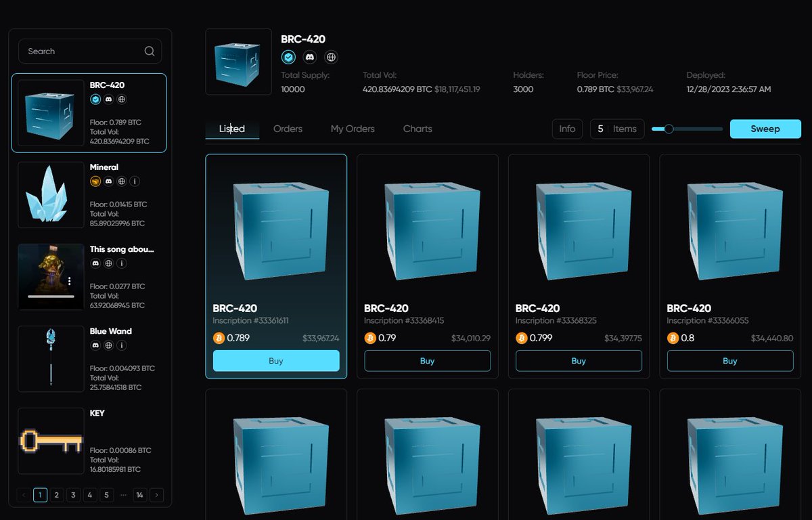The width and height of the screenshot is (812, 520).
Task: Go to page 2 in pagination
Action: coord(57,495)
